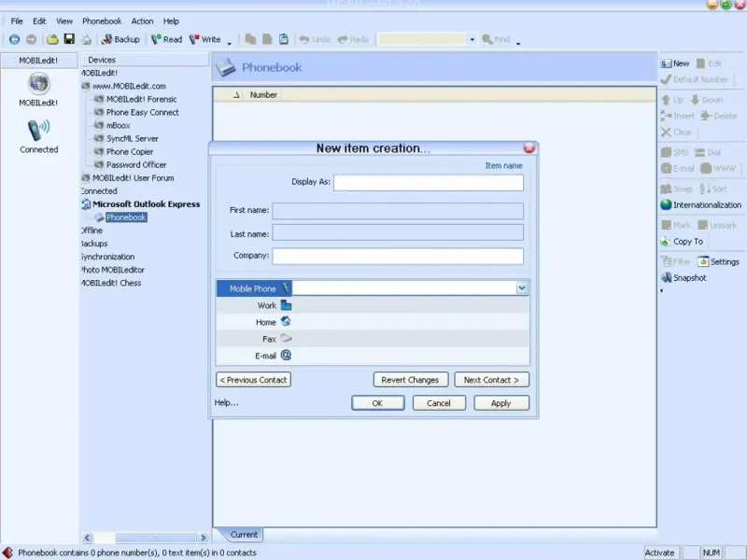747x560 pixels.
Task: Select SyncML Server tree item
Action: 132,138
